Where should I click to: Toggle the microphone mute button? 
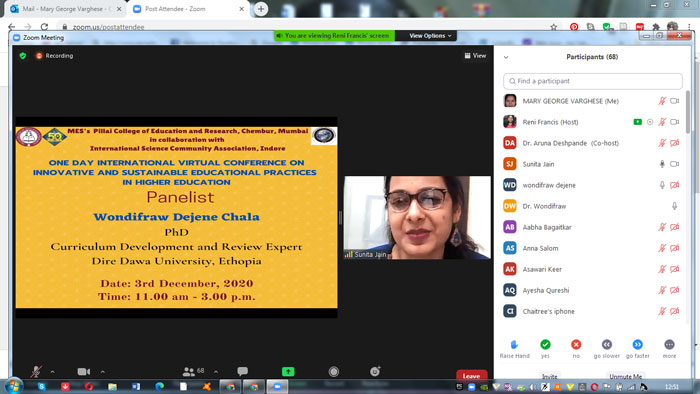click(x=36, y=371)
